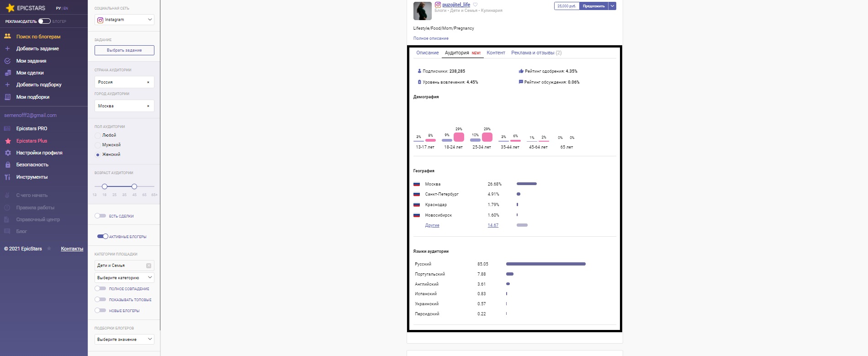Select the Аудитория tab
The width and height of the screenshot is (868, 356).
pos(463,53)
